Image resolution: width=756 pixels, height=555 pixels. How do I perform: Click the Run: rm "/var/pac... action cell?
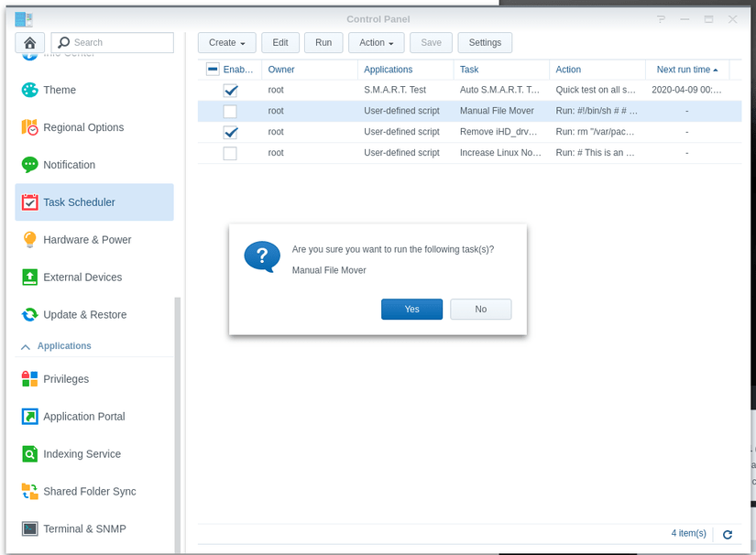[595, 132]
